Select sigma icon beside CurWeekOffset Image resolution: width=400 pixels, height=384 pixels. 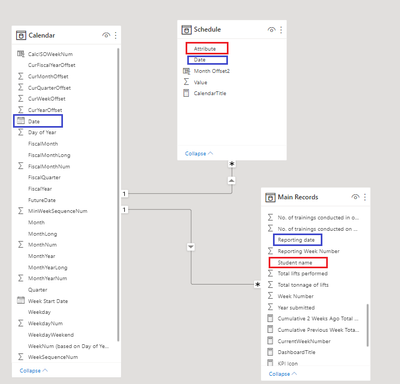21,99
